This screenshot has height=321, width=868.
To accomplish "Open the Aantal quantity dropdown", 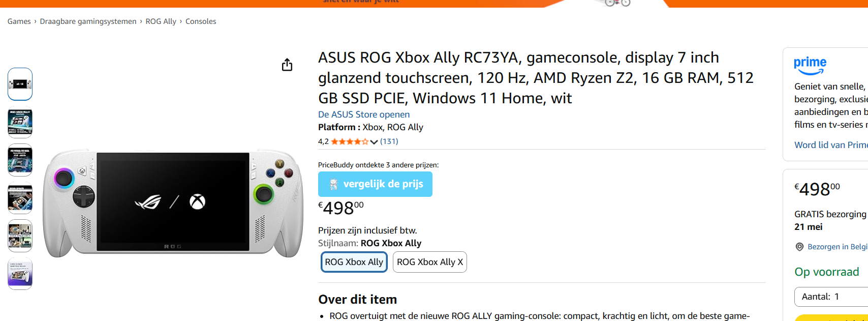I will (x=831, y=297).
